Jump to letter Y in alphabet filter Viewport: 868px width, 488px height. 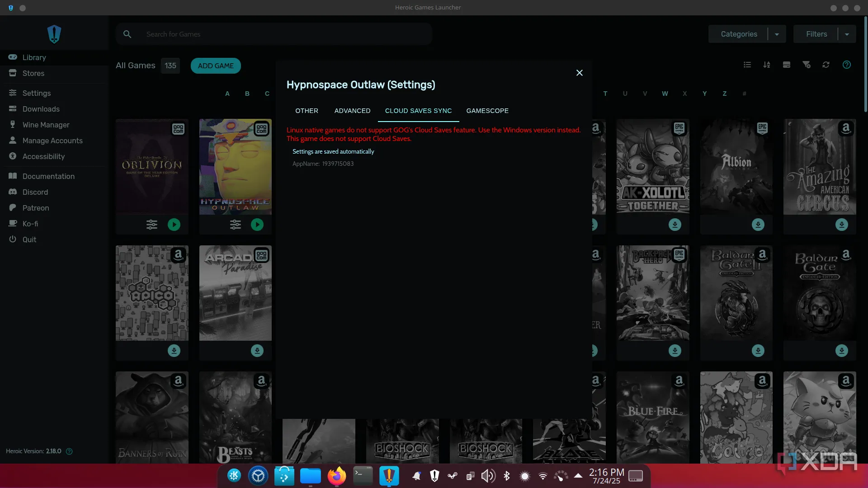click(705, 94)
